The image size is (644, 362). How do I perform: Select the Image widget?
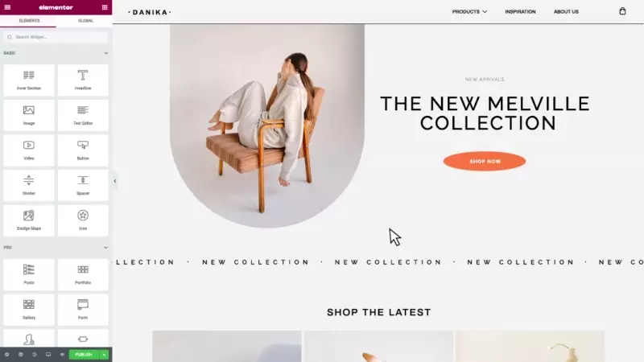29,115
